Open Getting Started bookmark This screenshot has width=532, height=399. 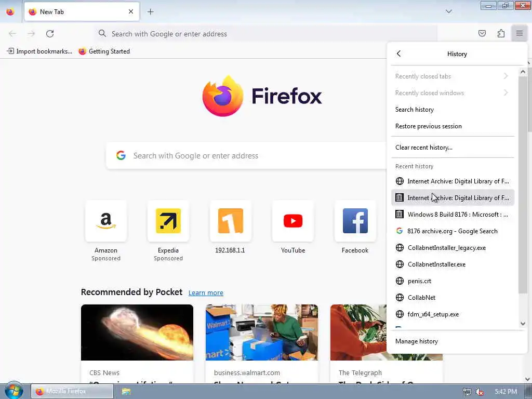104,51
